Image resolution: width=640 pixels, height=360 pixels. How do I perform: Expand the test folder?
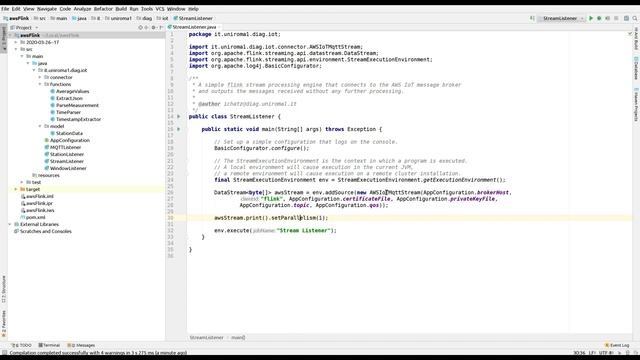22,182
